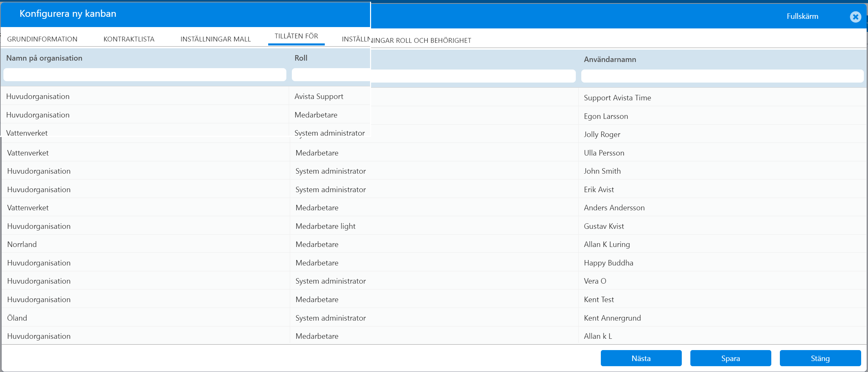The height and width of the screenshot is (372, 868).
Task: Focus the Namn på organisation filter field
Action: pos(145,75)
